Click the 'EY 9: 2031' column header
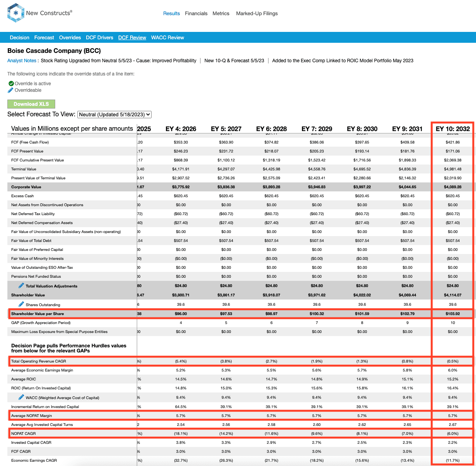The image size is (476, 466). 407,129
